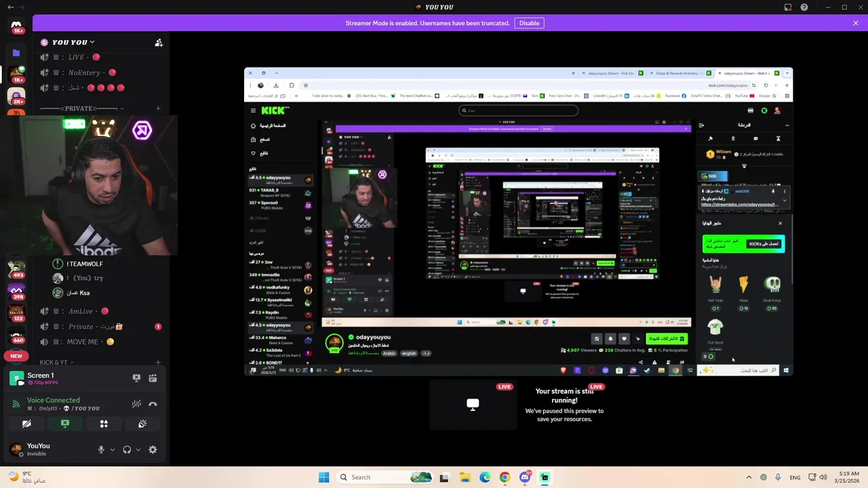Image resolution: width=868 pixels, height=488 pixels.
Task: Click the Voice Connected status text
Action: (54, 400)
